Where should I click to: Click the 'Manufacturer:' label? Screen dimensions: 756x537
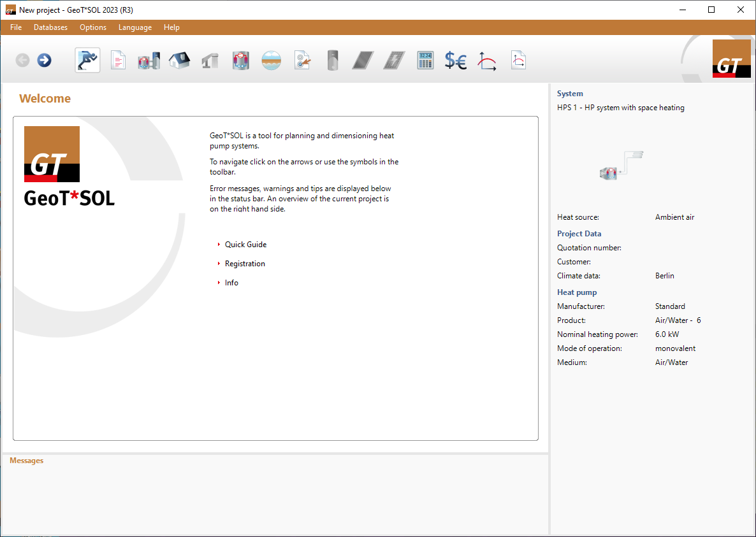(x=581, y=306)
